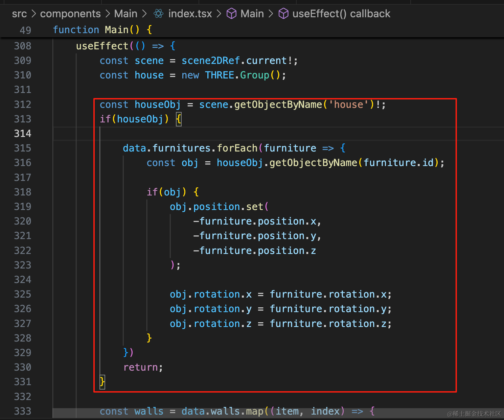Click 'obj.rotation.z' on line 327

tap(211, 324)
